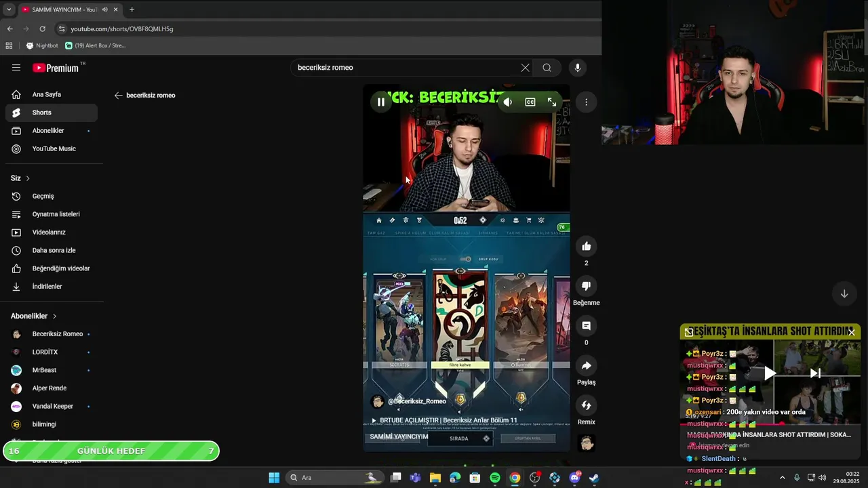Open the YouTube hamburger guide menu

(x=16, y=68)
